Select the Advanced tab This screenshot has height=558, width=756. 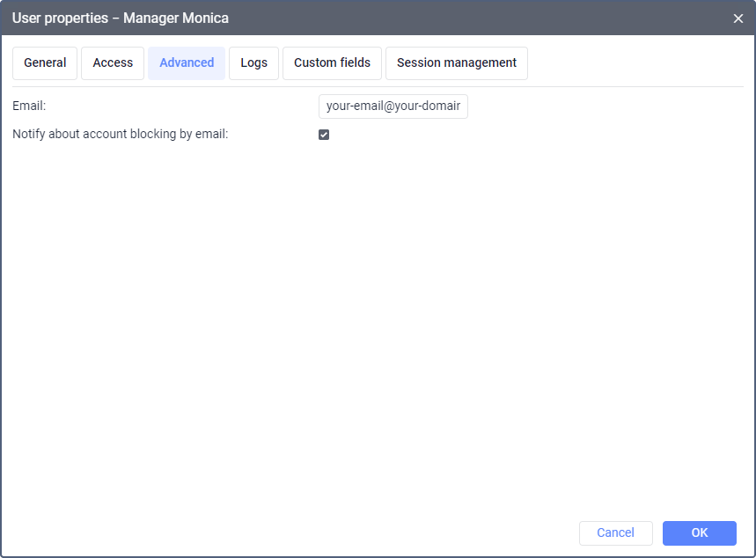(x=187, y=63)
